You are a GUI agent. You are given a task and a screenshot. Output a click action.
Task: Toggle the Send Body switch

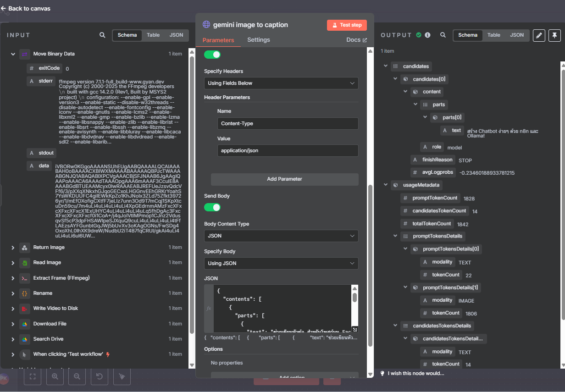[x=212, y=207]
